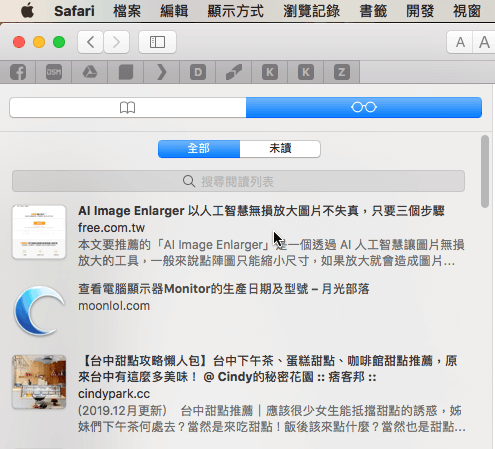Click the magnifier icon in search field

[x=189, y=181]
